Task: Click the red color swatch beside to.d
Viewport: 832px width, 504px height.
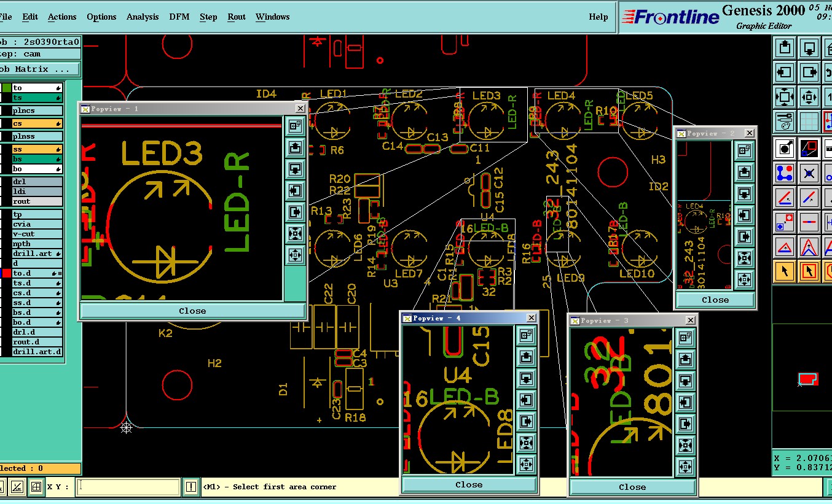Action: click(x=7, y=273)
